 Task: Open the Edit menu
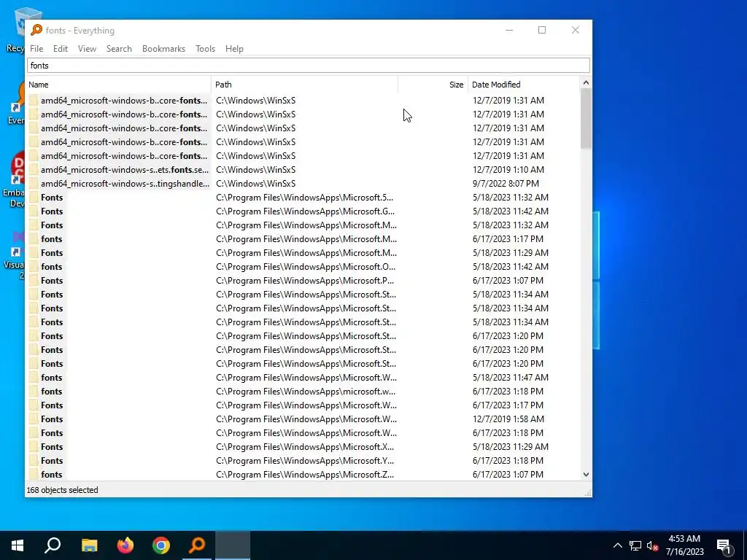(60, 49)
